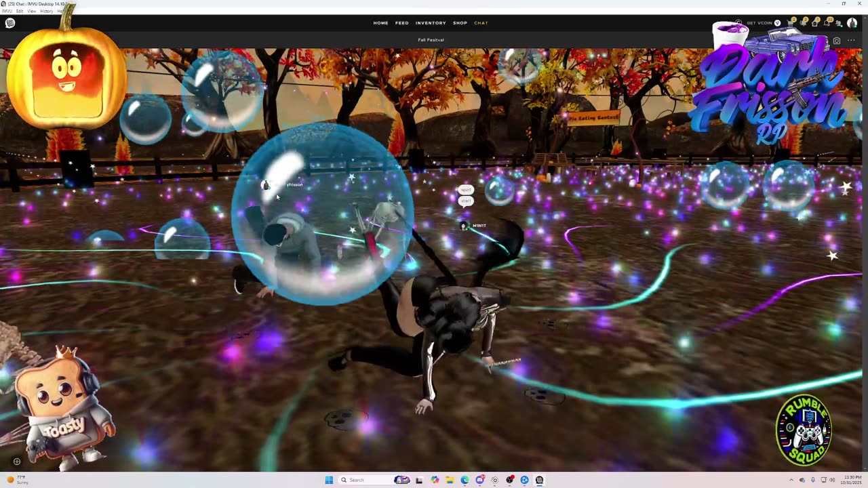Open the INVENTORY tab
This screenshot has height=488, width=868.
coord(431,23)
